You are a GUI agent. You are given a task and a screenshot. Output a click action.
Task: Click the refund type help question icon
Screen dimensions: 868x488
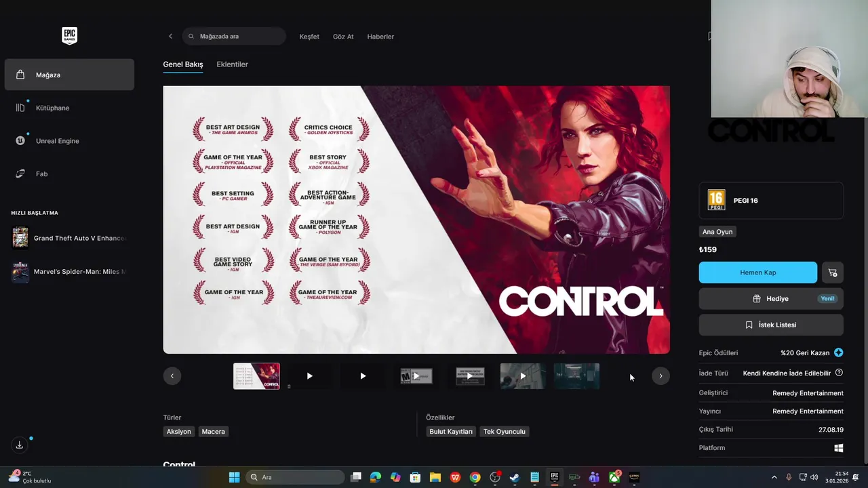[x=839, y=373]
